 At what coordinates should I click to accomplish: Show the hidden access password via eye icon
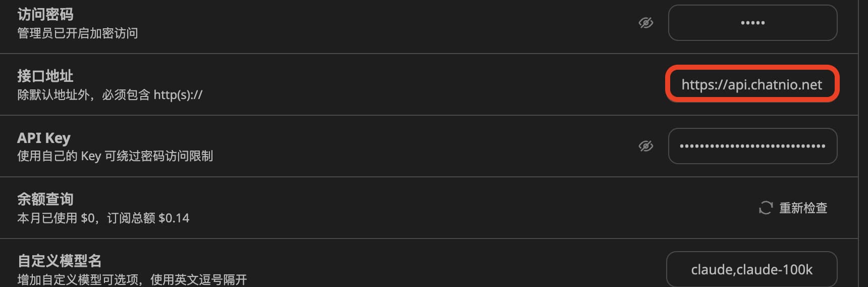pyautogui.click(x=645, y=23)
